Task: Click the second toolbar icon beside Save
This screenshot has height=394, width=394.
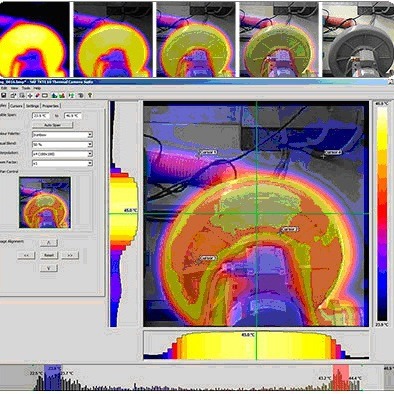Action: pos(13,95)
